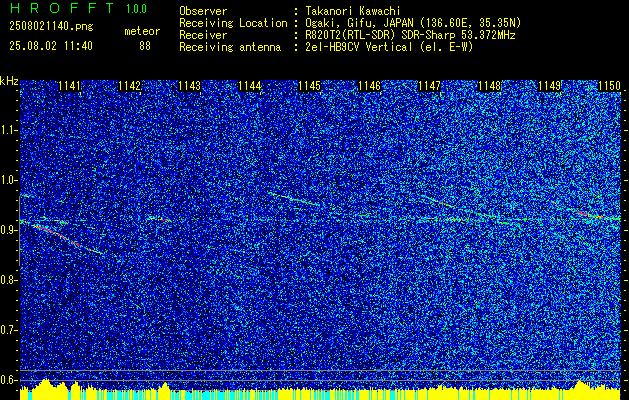629x400 pixels.
Task: Click observer name Takanori Kawachi
Action: coord(353,11)
